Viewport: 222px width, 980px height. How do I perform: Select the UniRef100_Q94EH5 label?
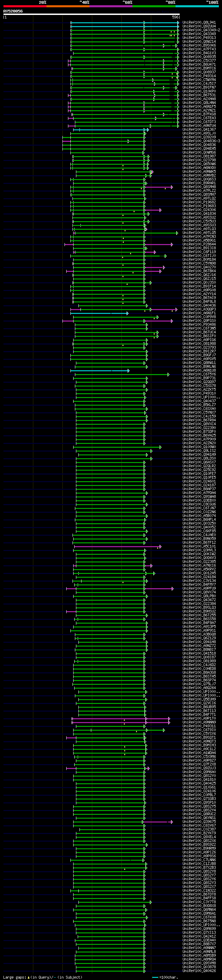coord(199,149)
